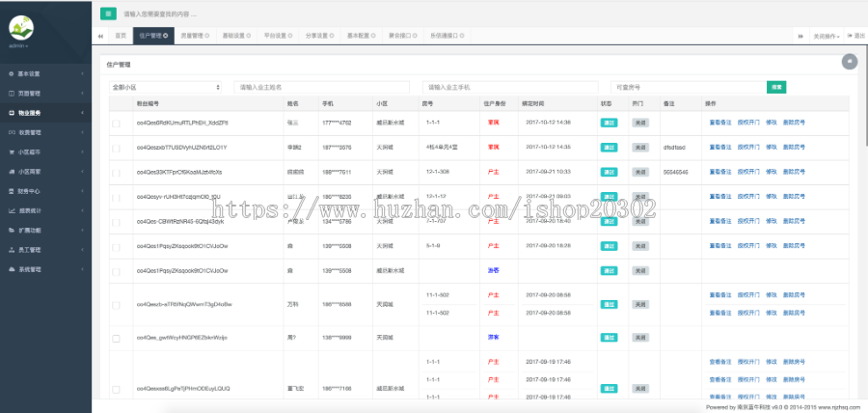Click the 关闭 door button in 张三 row
Screen dimensions: 868x413
[640, 124]
